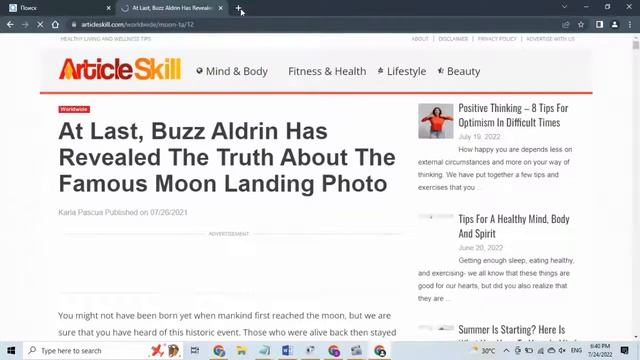Close the Поиск tab

(108, 8)
